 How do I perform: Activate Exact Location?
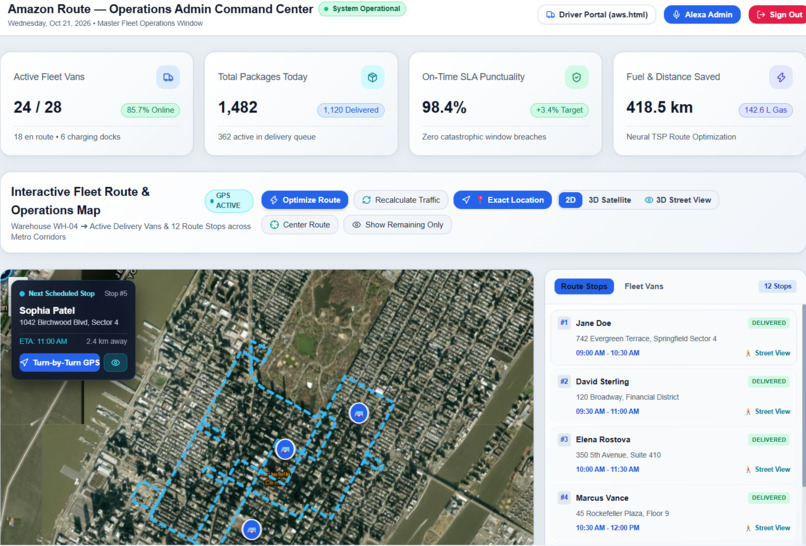(x=503, y=200)
